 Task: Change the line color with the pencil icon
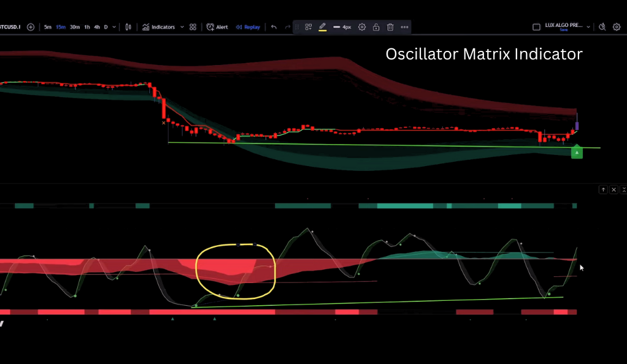pyautogui.click(x=322, y=27)
